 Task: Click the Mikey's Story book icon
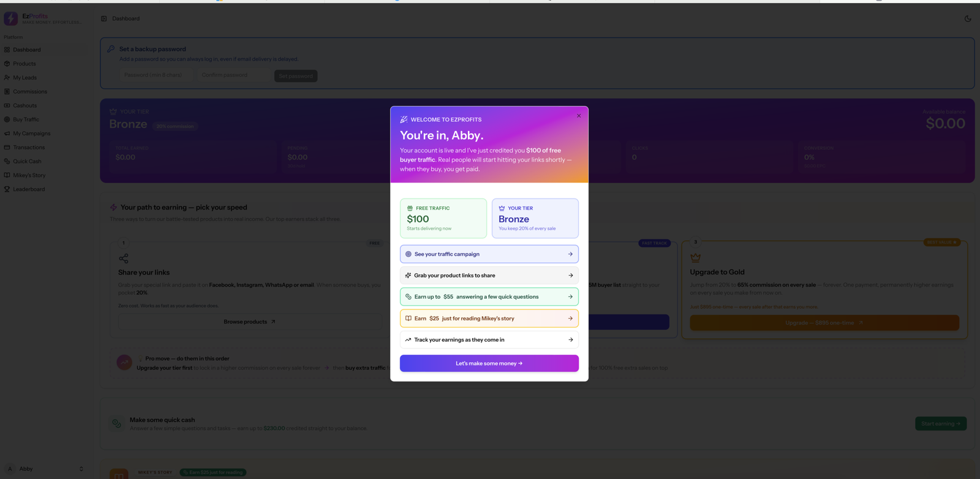pos(7,175)
